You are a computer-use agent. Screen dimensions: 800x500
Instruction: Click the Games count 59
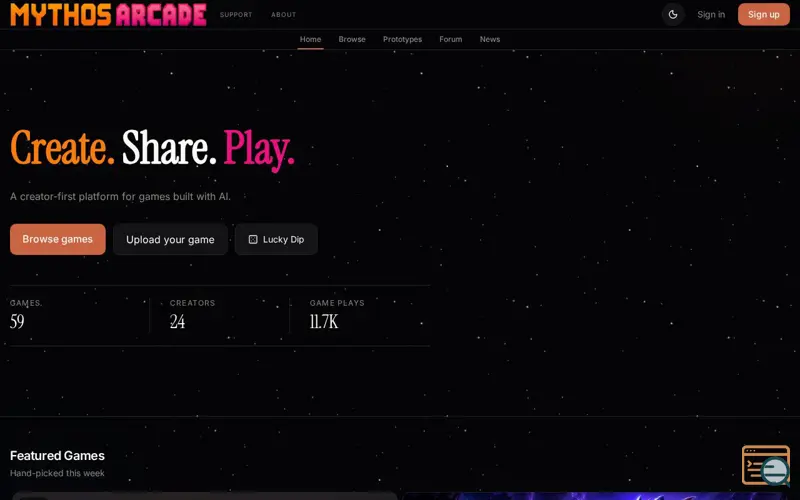[17, 321]
